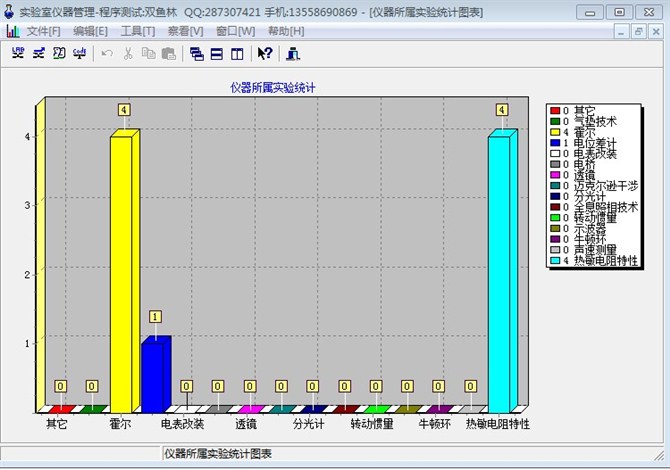Image resolution: width=670 pixels, height=470 pixels.
Task: Click the Paste clipboard icon
Action: (169, 53)
